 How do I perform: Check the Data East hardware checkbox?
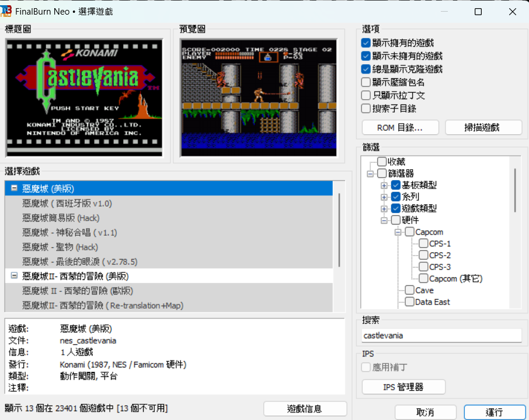coord(409,302)
